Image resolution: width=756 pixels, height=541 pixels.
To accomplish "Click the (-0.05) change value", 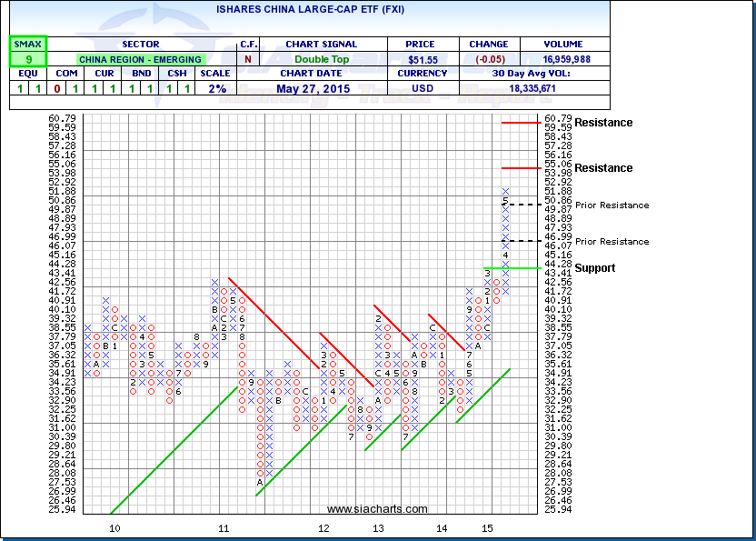I will [488, 59].
